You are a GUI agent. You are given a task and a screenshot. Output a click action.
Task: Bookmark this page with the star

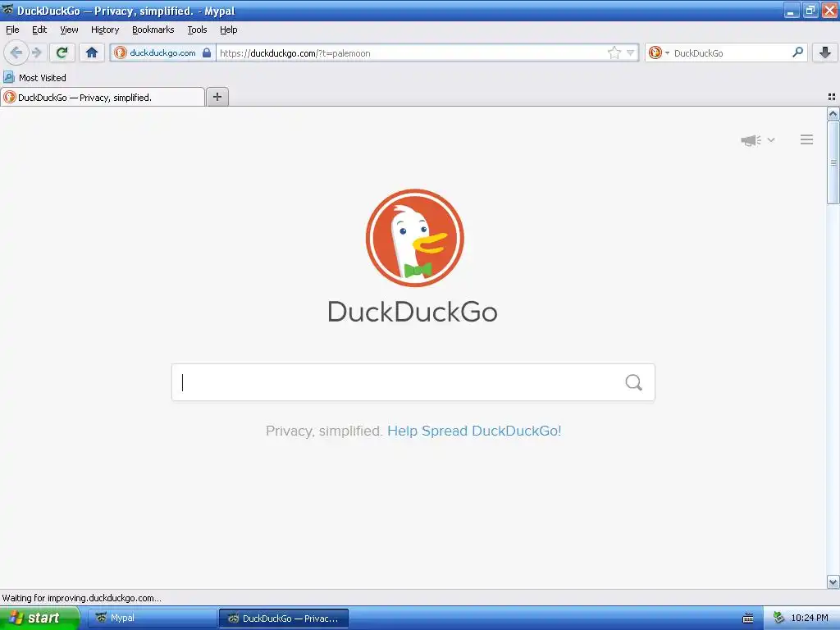614,52
